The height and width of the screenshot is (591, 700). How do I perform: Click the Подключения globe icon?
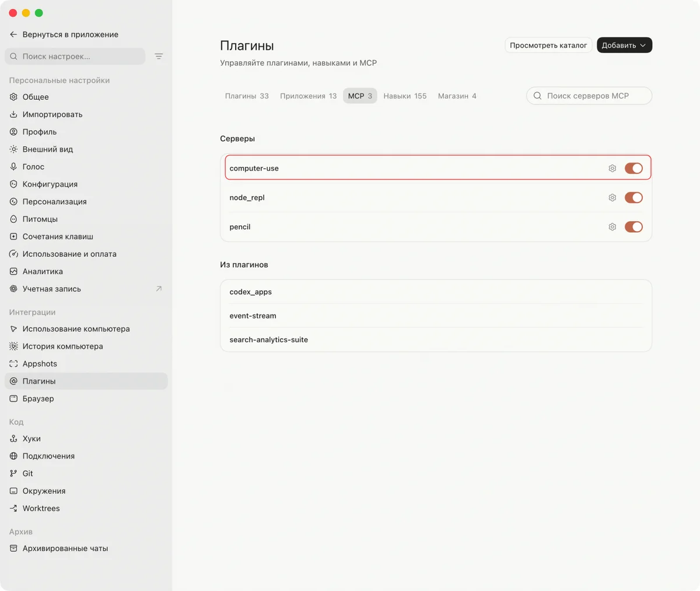pyautogui.click(x=13, y=456)
